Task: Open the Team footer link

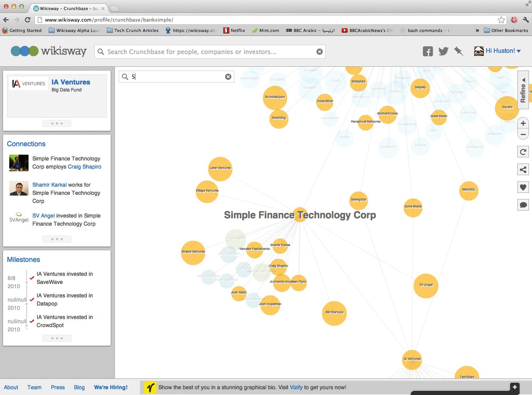Action: coord(34,387)
